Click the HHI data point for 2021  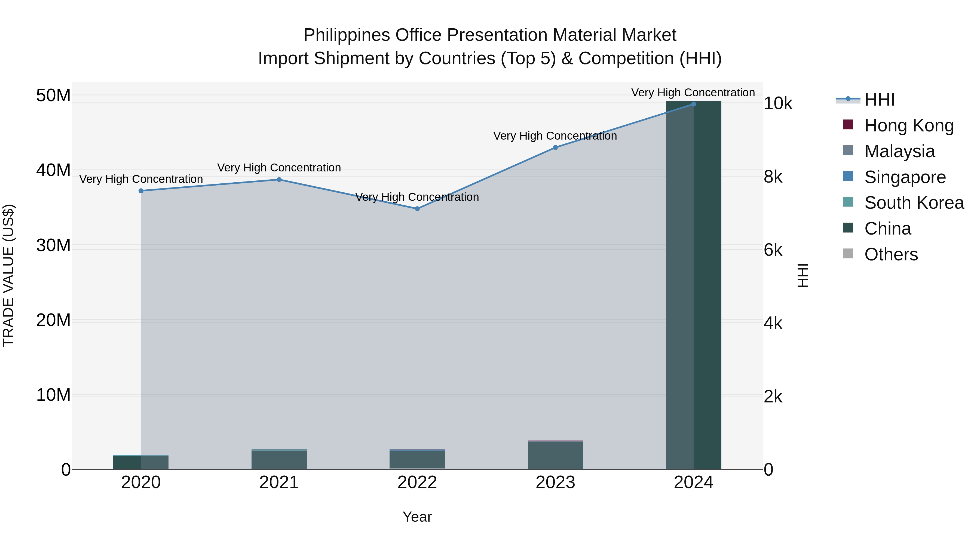[279, 180]
